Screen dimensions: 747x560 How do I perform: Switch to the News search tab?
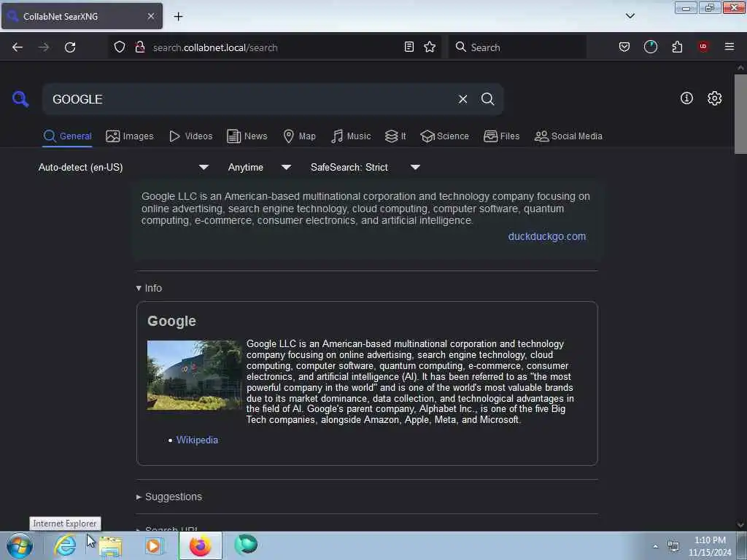(x=247, y=136)
